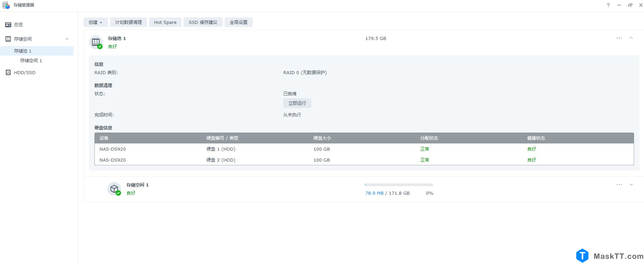Viewport: 644px width, 263px height.
Task: Select 存储池 1 in the sidebar tree
Action: (37, 51)
